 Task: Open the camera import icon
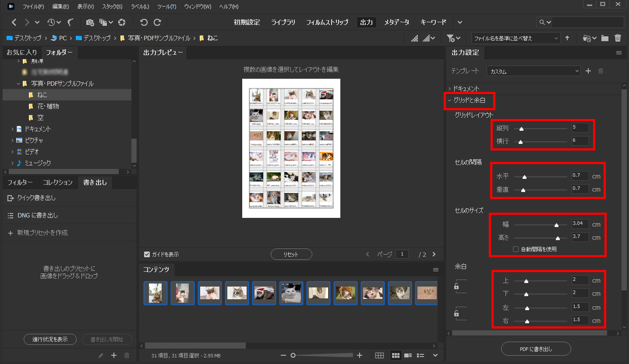90,22
